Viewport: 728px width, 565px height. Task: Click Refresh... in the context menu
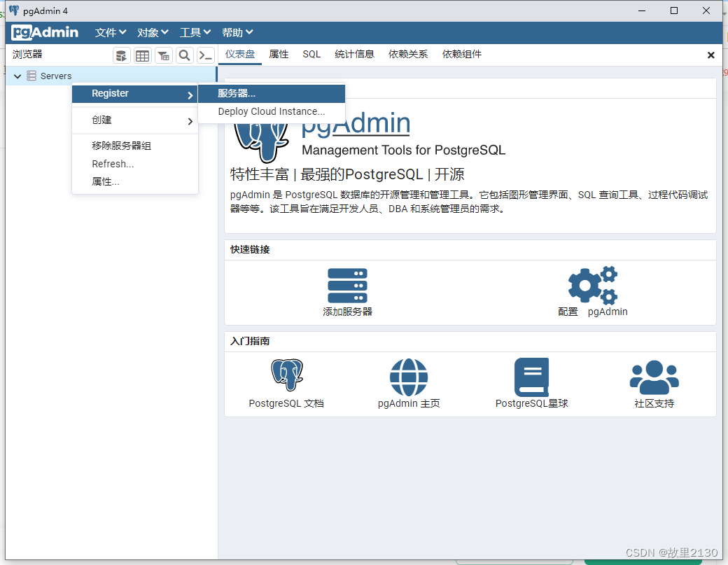click(x=113, y=164)
